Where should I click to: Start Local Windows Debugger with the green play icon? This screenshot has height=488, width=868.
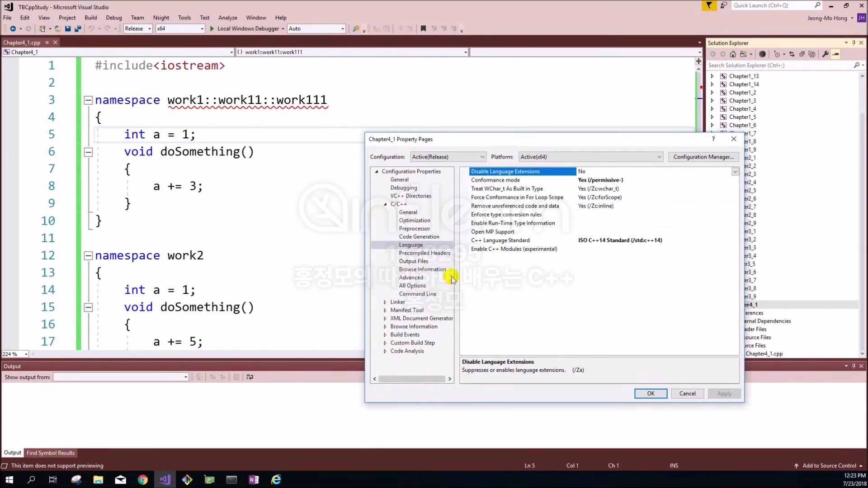(212, 28)
